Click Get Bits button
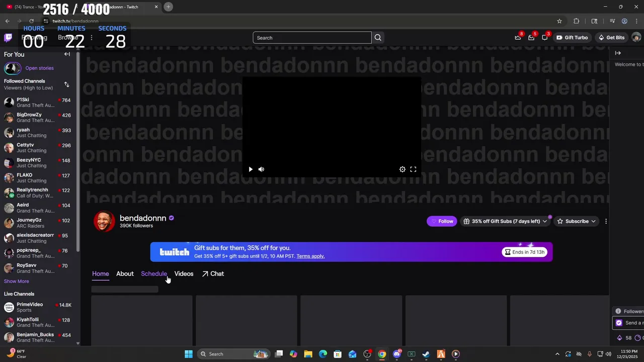This screenshot has width=644, height=362. click(x=611, y=38)
